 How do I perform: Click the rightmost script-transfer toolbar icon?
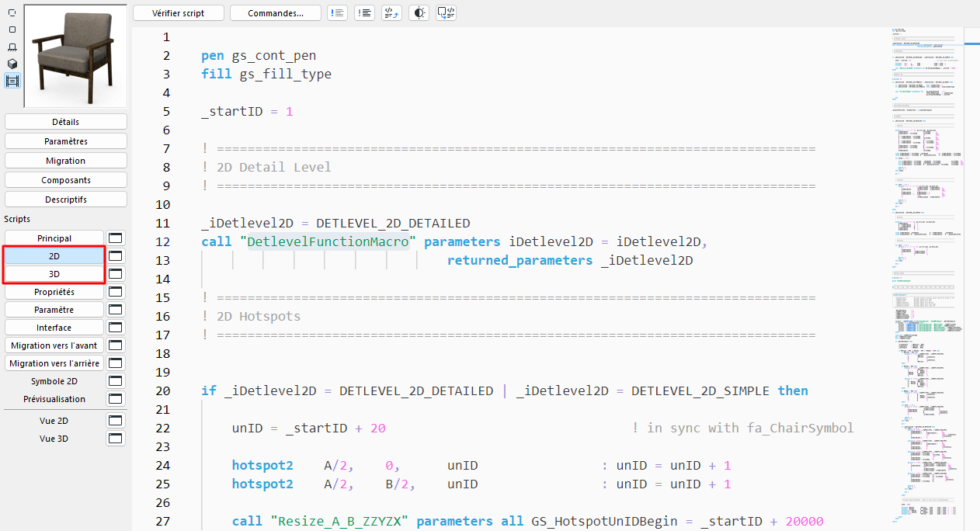[x=446, y=12]
